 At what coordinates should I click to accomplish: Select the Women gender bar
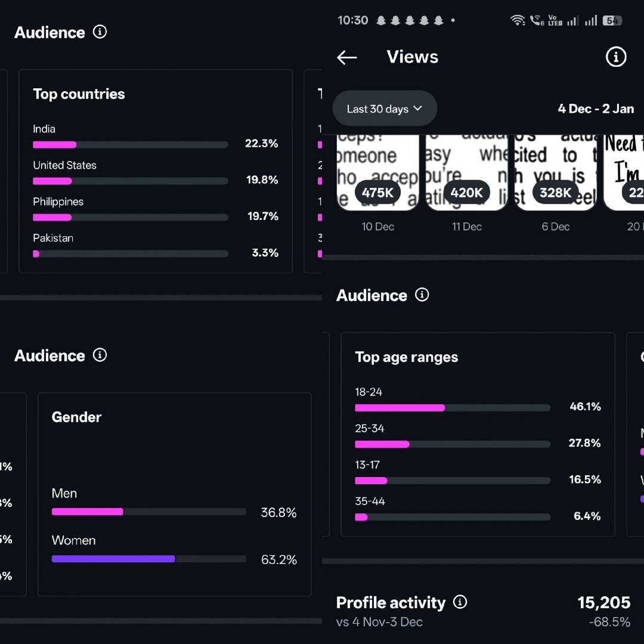(148, 559)
